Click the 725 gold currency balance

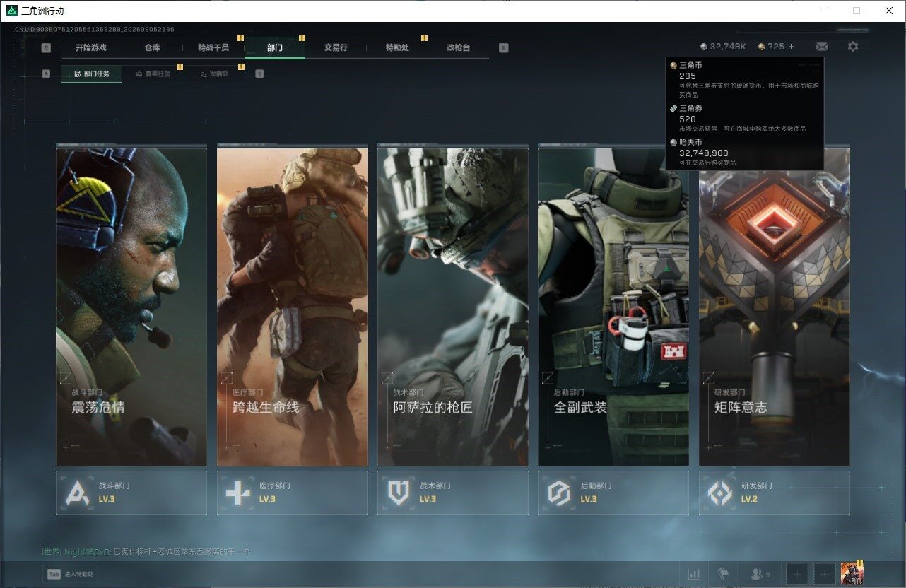coord(771,47)
